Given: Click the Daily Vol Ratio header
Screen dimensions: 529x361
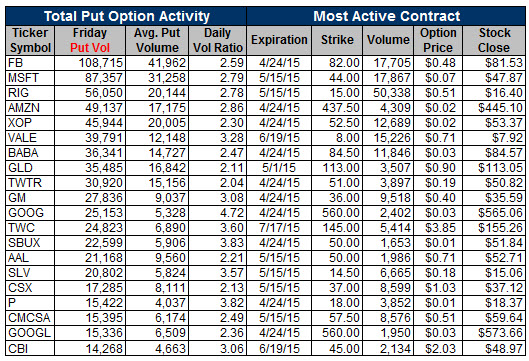Looking at the screenshot, I should 218,40.
